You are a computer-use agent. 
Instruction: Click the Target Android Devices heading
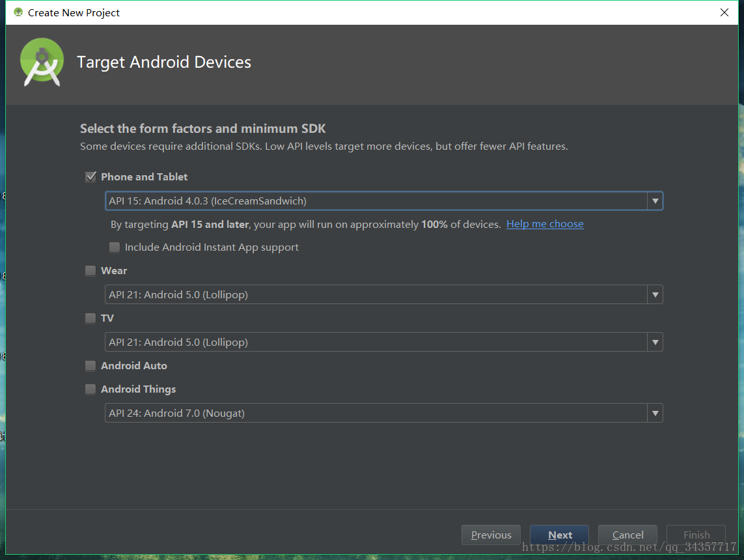click(x=164, y=62)
